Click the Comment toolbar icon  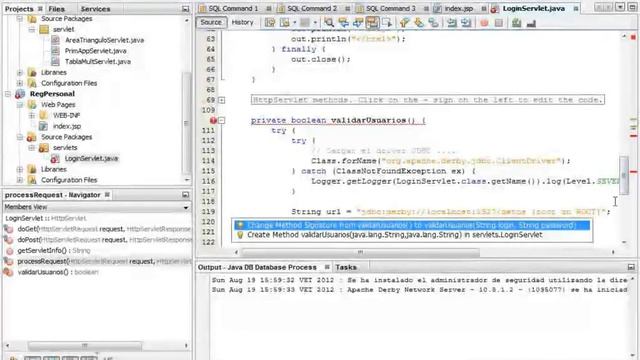coord(516,23)
